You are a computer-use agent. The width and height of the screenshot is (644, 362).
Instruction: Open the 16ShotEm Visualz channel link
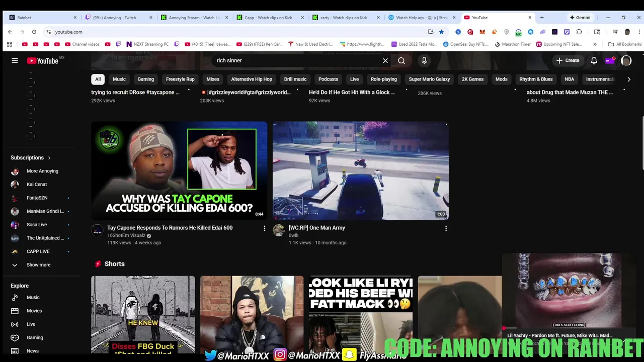coord(126,235)
